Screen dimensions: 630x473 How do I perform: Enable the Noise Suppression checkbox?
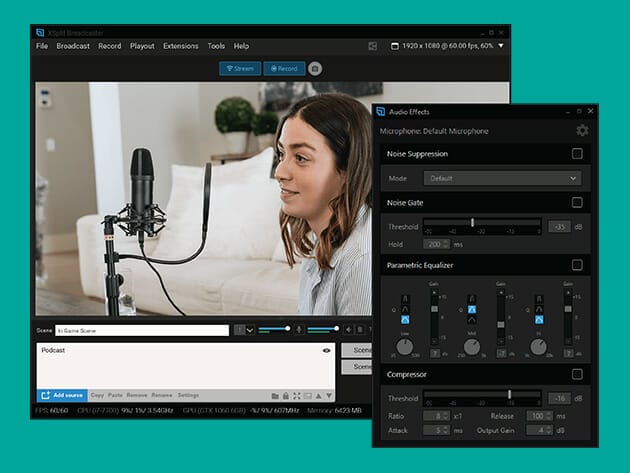click(x=577, y=154)
